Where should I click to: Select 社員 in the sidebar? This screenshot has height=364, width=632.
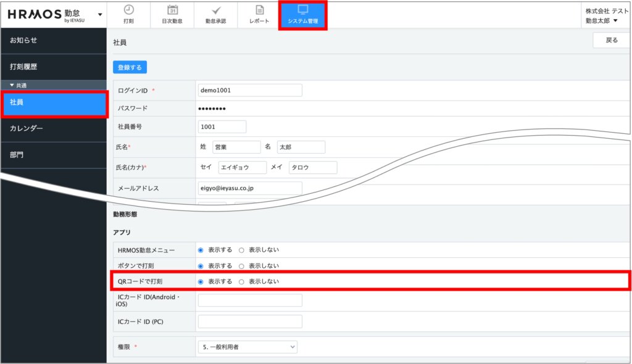click(54, 103)
